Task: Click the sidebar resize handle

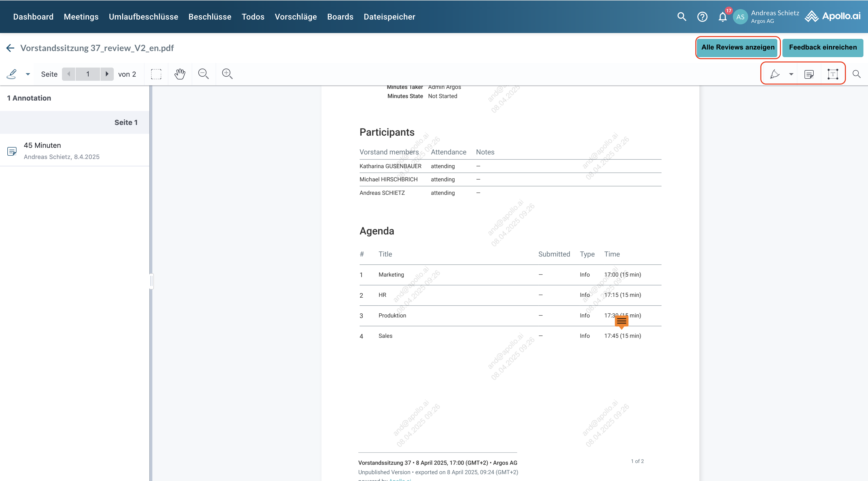Action: 151,281
